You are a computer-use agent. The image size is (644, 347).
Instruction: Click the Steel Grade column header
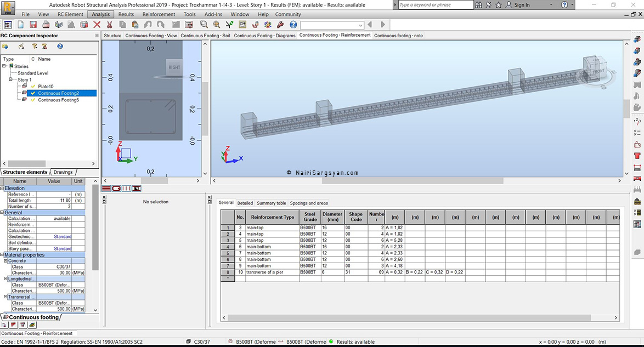310,217
